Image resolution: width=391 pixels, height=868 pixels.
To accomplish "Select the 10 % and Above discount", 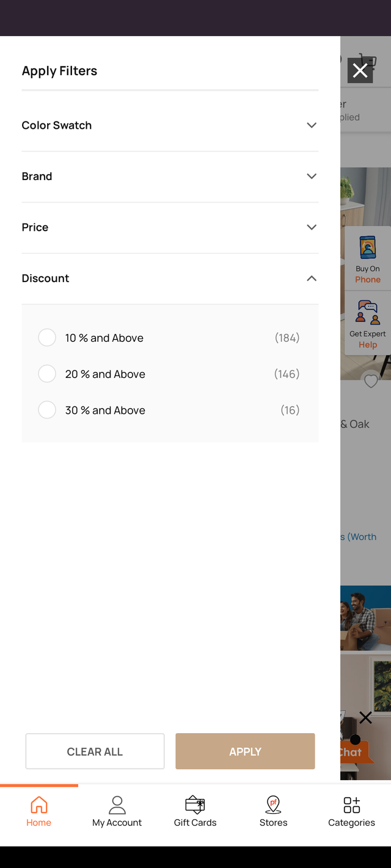I will point(47,338).
